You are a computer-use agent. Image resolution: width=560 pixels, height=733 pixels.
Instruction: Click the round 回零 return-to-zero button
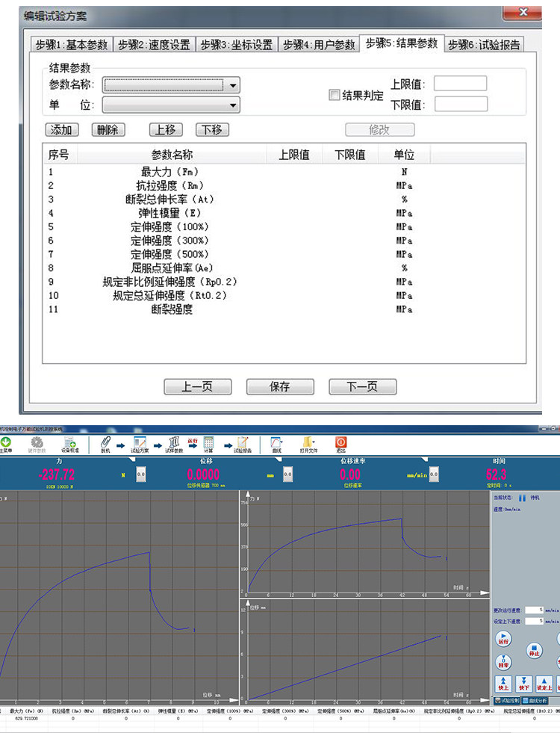(503, 662)
